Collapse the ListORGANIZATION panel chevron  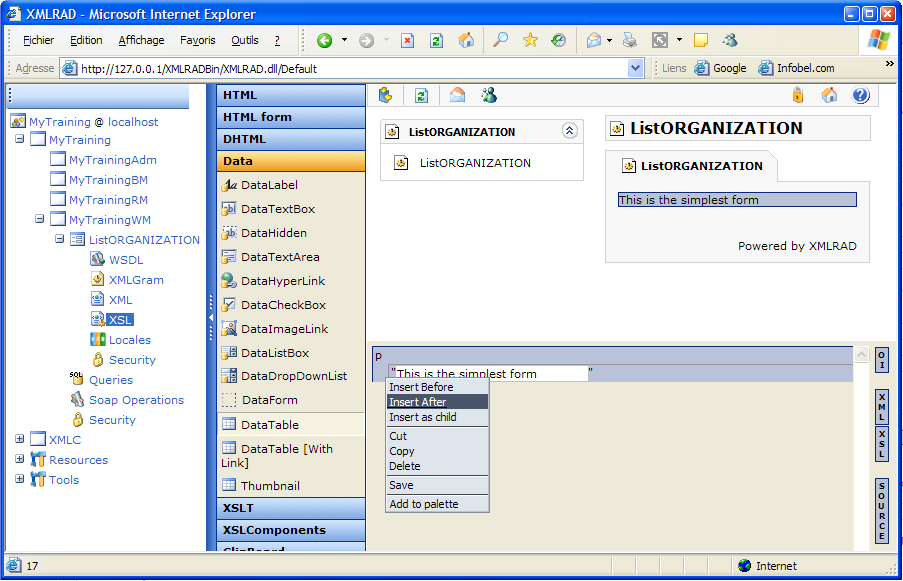point(569,131)
